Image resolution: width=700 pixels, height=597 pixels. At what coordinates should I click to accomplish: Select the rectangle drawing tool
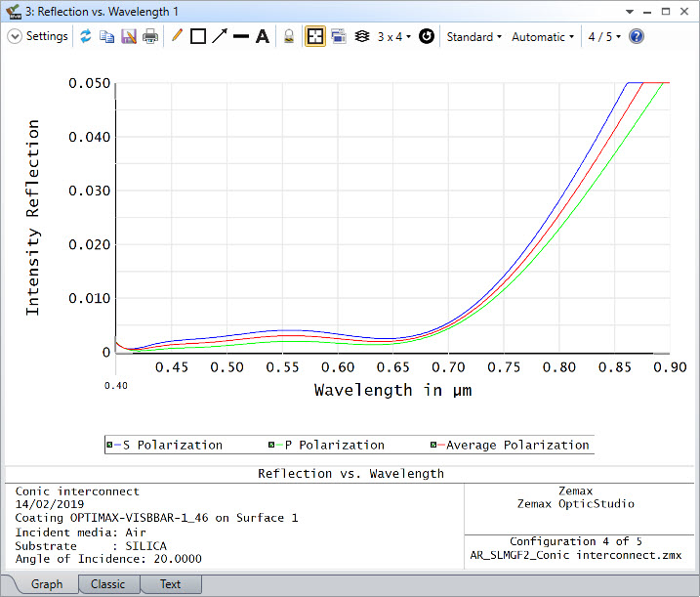(198, 36)
